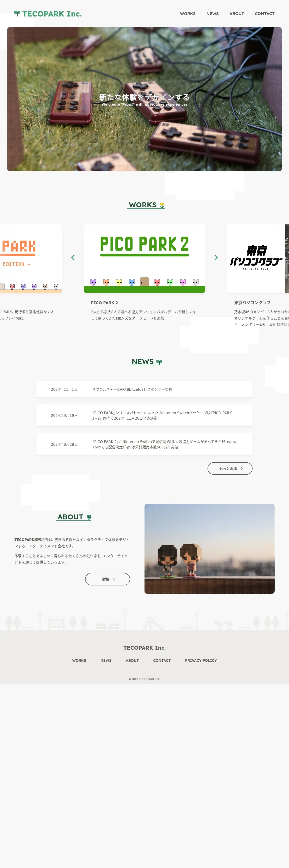Click the PICO PARK 2 title text
The height and width of the screenshot is (868, 289).
click(104, 303)
